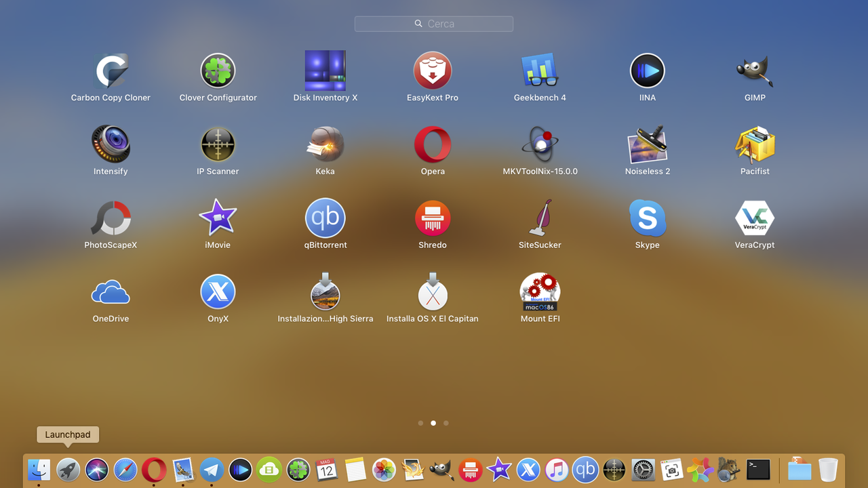Open System Preferences in the Dock
The width and height of the screenshot is (868, 488).
(643, 469)
